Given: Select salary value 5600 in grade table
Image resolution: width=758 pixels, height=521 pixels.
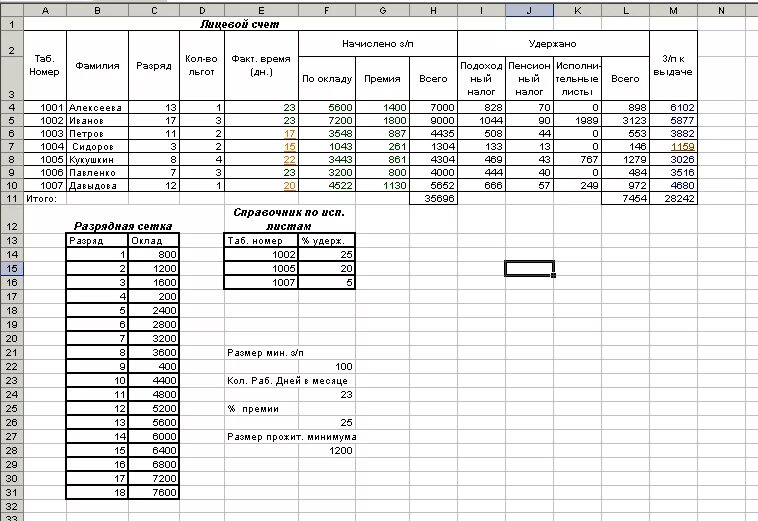Looking at the screenshot, I should click(154, 422).
